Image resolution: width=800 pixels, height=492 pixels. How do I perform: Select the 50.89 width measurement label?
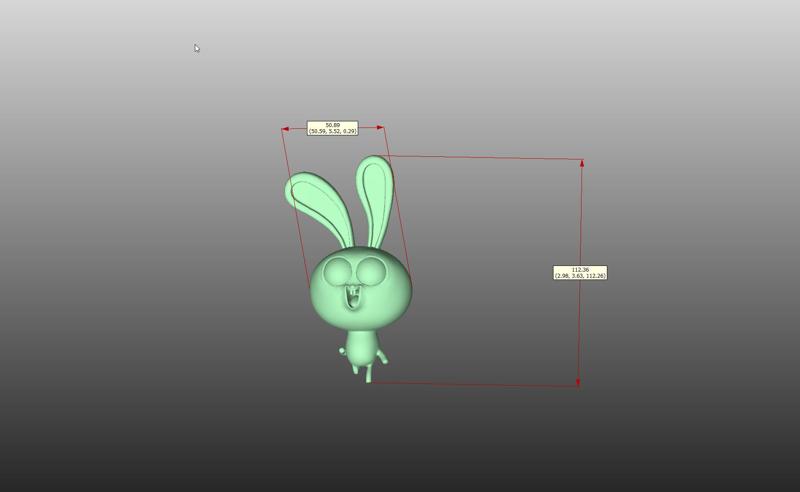point(332,128)
